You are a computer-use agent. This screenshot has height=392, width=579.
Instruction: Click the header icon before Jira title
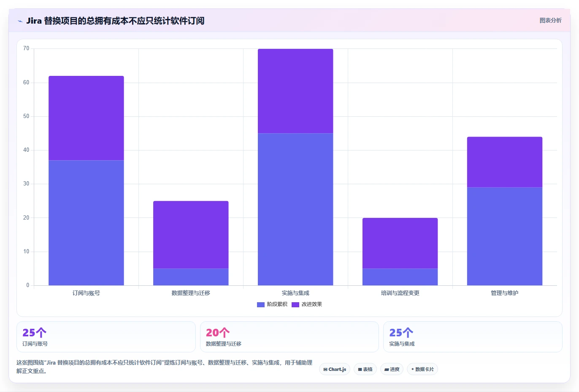[20, 21]
